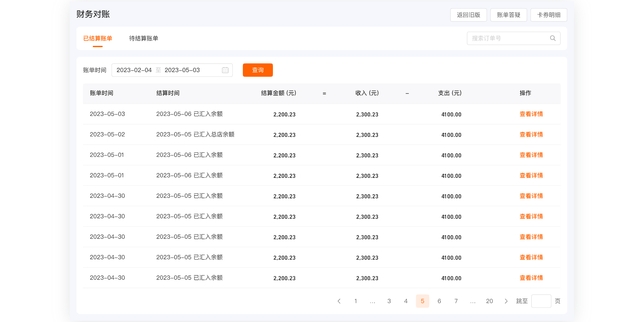The width and height of the screenshot is (644, 322).
Task: Select the start date 2023-02-04
Action: [x=134, y=70]
